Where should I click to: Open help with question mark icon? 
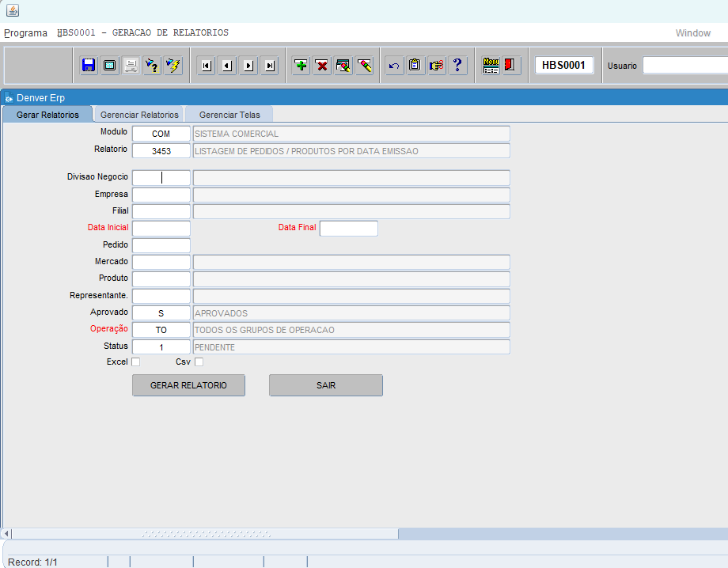(x=457, y=66)
